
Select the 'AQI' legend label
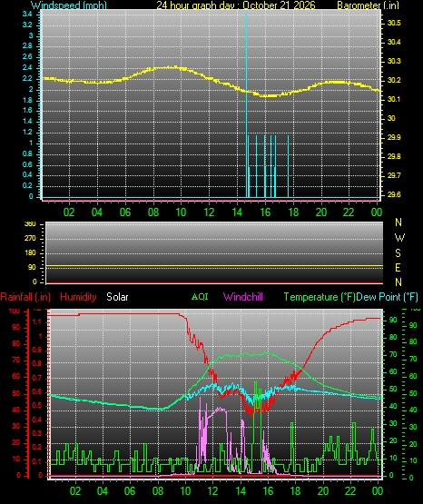click(x=200, y=296)
